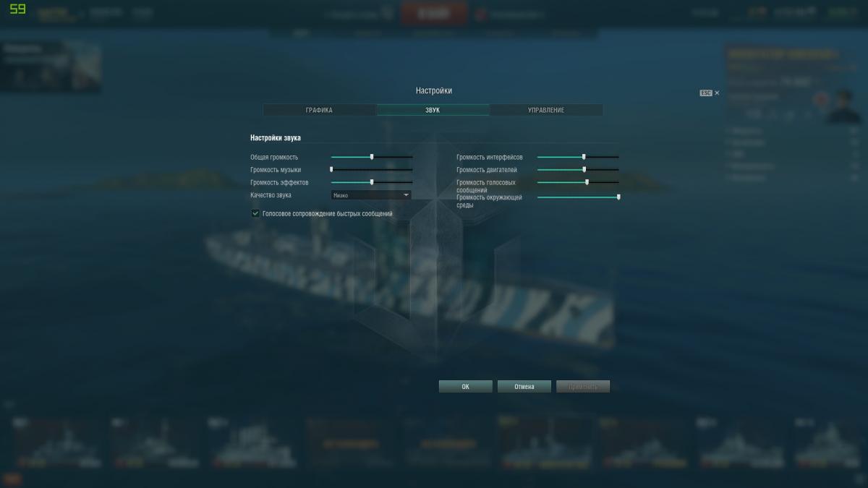Open the Качество звука dropdown arrow
Viewport: 868px width, 488px height.
tap(406, 195)
